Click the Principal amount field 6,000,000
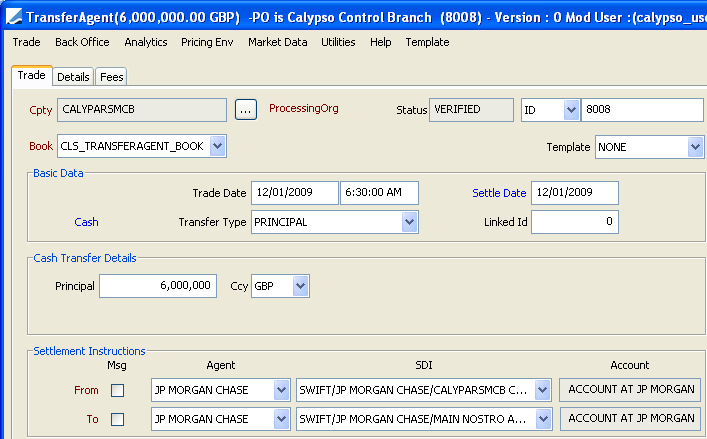 (x=158, y=286)
